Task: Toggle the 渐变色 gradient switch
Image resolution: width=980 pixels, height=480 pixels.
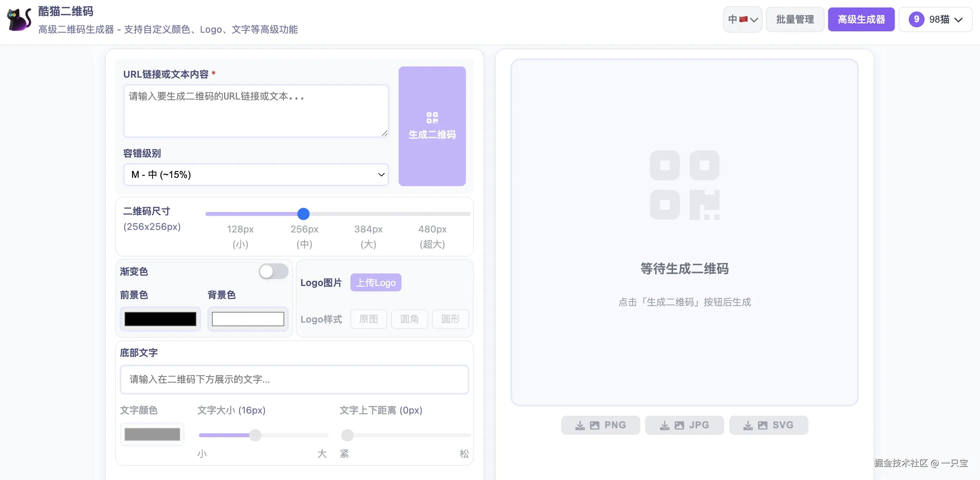Action: coord(273,271)
